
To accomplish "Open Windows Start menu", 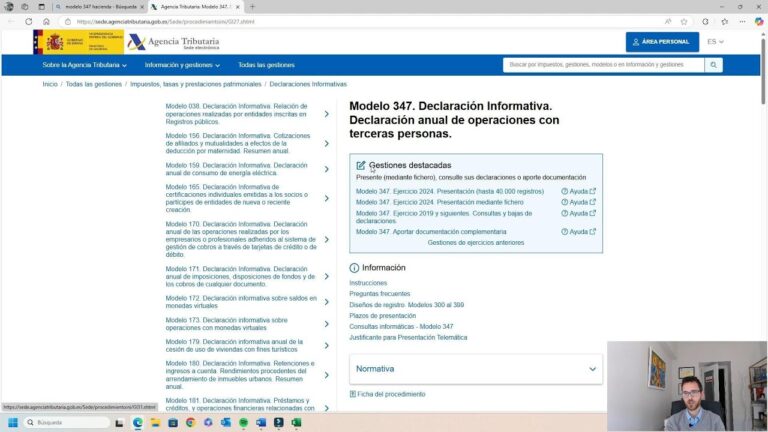I will 13,422.
